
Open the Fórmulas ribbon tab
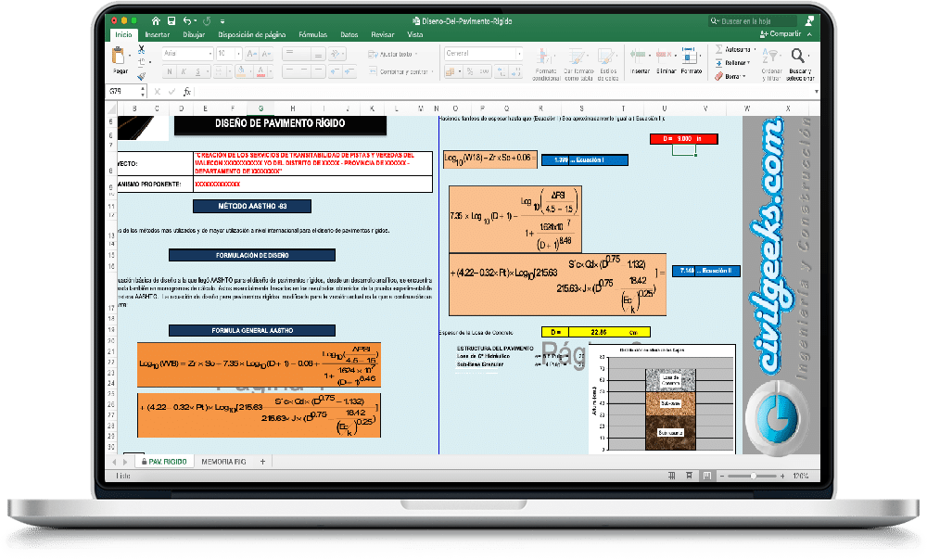tap(312, 35)
